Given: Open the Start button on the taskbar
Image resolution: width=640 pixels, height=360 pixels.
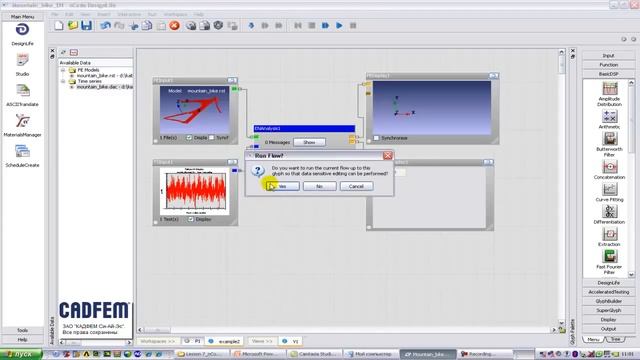Looking at the screenshot, I should point(21,354).
